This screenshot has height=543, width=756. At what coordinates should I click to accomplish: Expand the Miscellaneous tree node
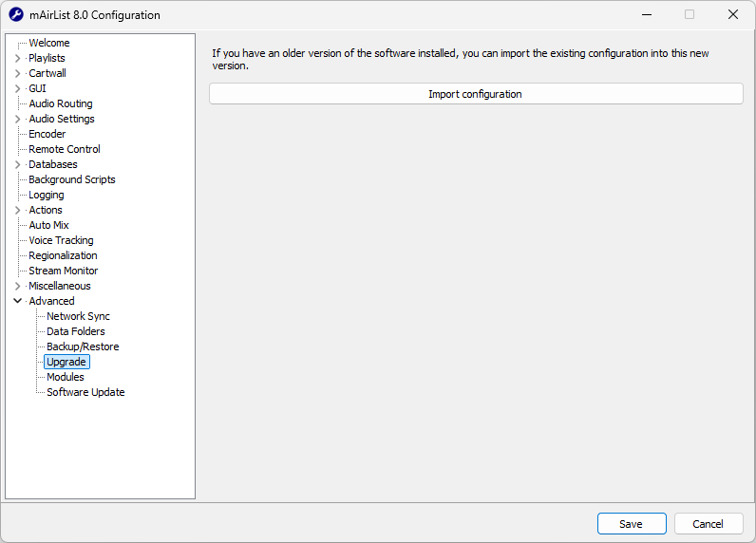point(17,286)
